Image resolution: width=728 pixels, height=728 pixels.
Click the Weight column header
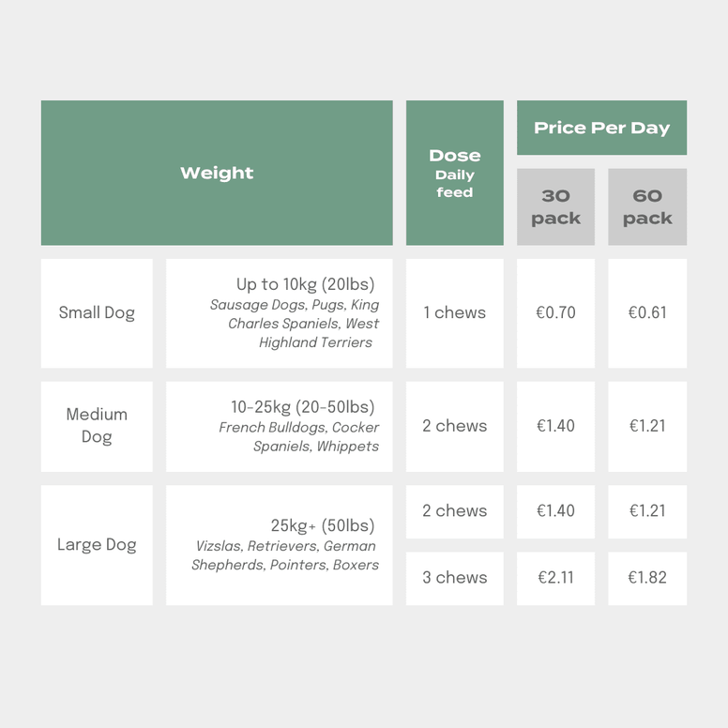pyautogui.click(x=217, y=173)
